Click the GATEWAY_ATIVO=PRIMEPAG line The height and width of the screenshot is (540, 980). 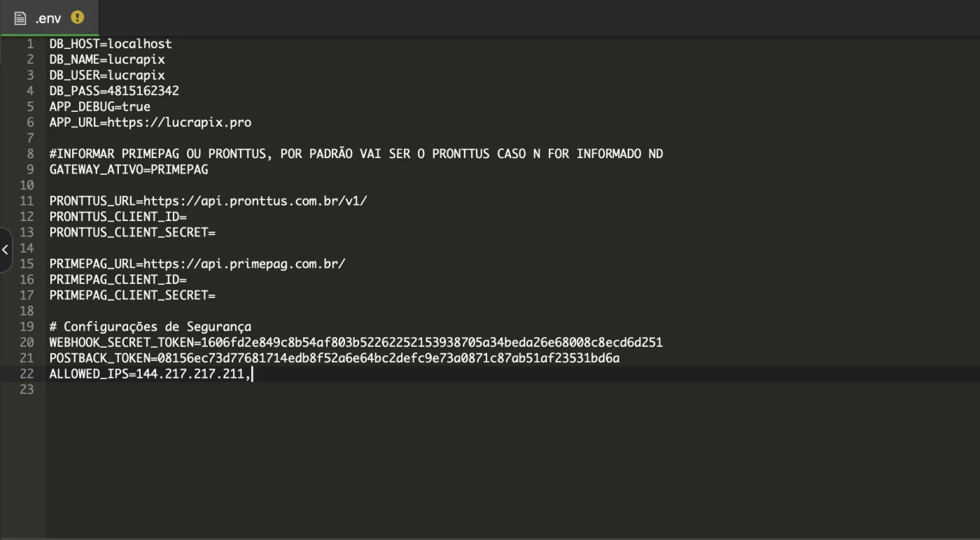click(129, 169)
